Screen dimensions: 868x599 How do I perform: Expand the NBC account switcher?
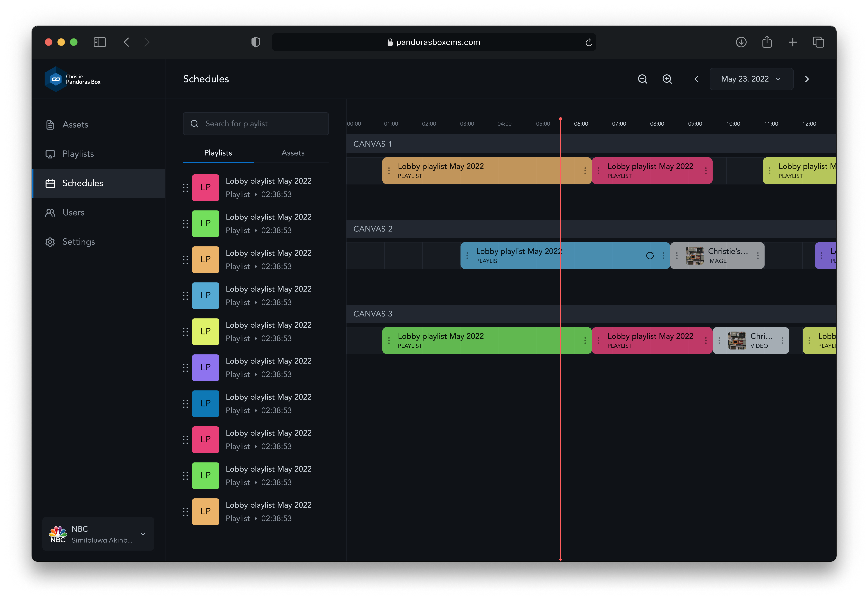click(x=143, y=534)
